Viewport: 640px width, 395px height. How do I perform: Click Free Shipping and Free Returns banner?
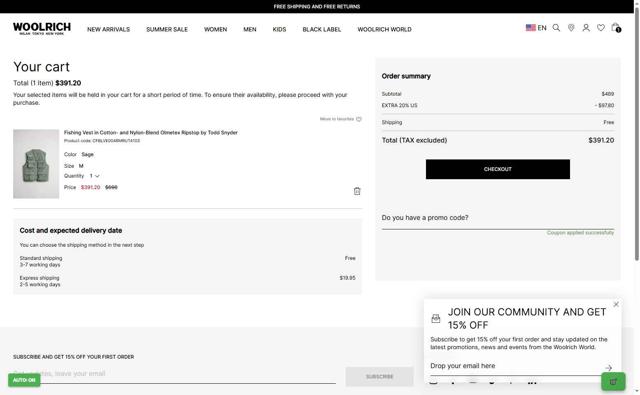click(x=317, y=7)
